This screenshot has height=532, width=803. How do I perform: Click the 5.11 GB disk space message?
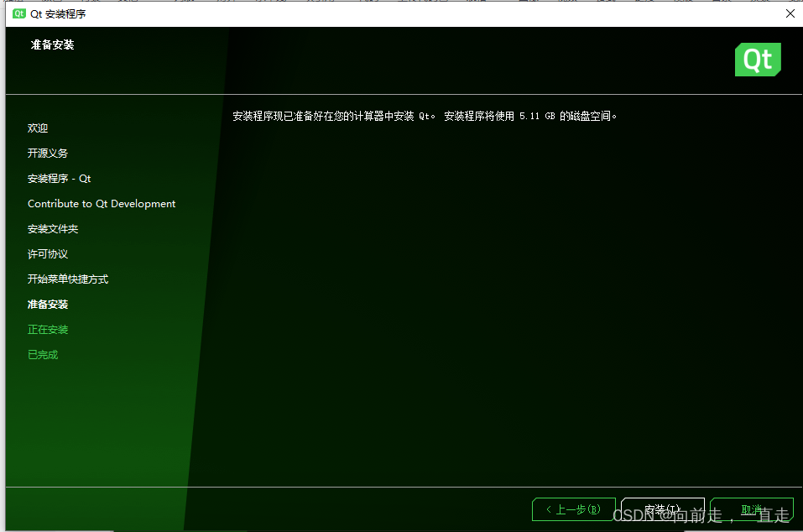tap(425, 117)
